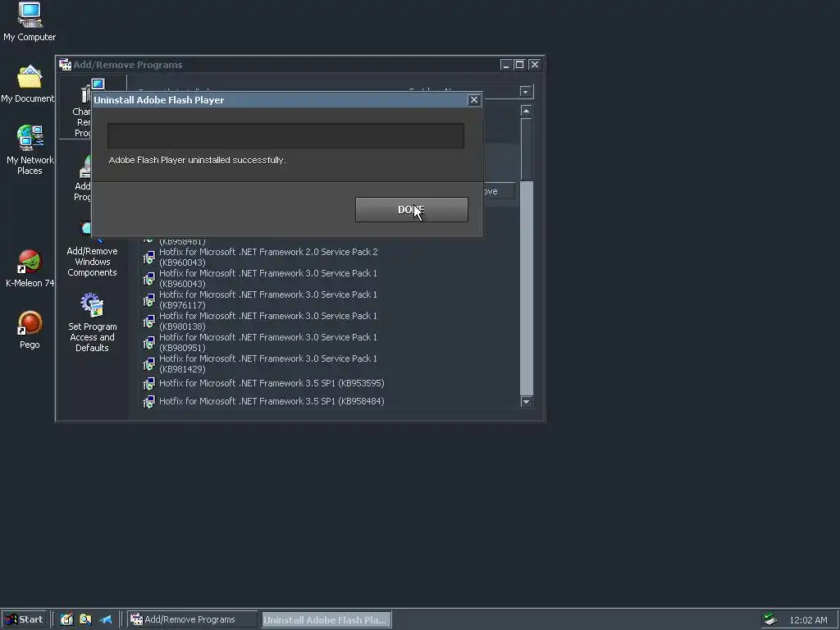The width and height of the screenshot is (840, 630).
Task: Select Hotfix .NET Framework 2.0 SP2 (KB960043)
Action: click(268, 257)
